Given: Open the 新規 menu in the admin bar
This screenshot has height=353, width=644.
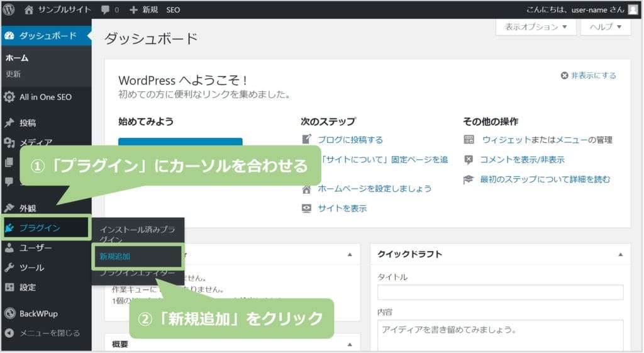Looking at the screenshot, I should point(144,9).
